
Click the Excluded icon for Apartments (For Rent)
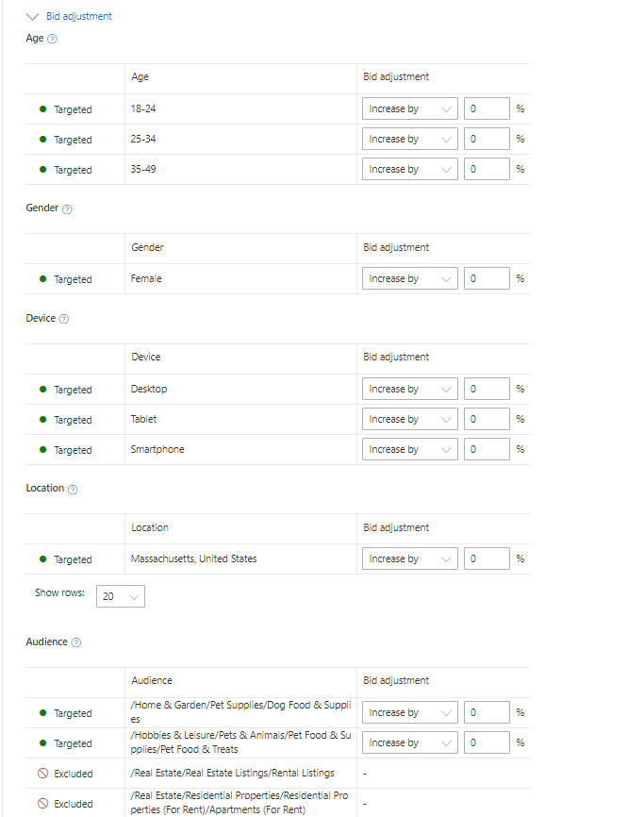(x=42, y=804)
